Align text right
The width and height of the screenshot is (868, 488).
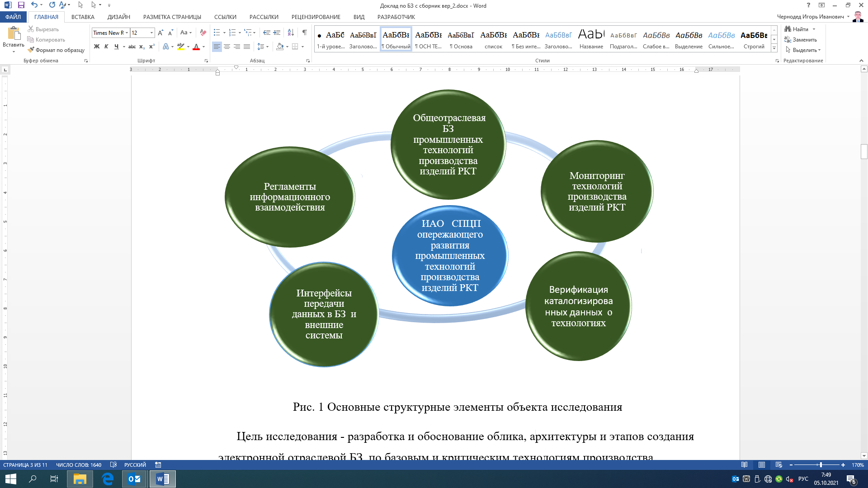pyautogui.click(x=237, y=47)
